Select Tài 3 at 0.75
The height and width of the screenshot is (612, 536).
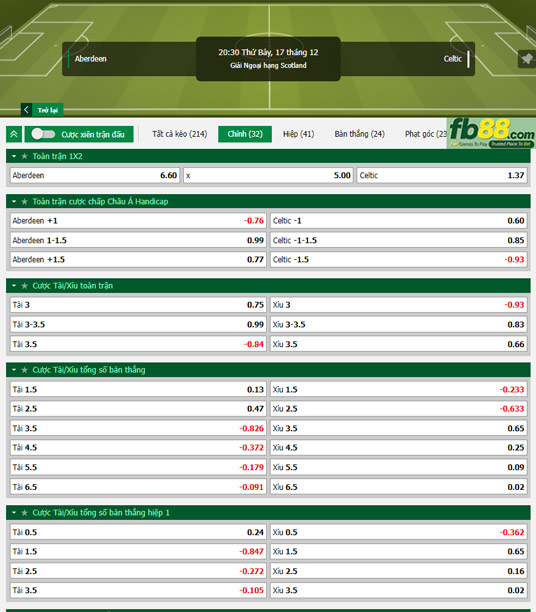[x=138, y=305]
